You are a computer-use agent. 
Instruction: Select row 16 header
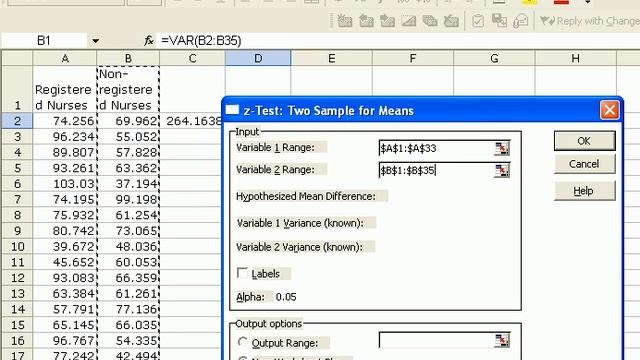tap(17, 341)
